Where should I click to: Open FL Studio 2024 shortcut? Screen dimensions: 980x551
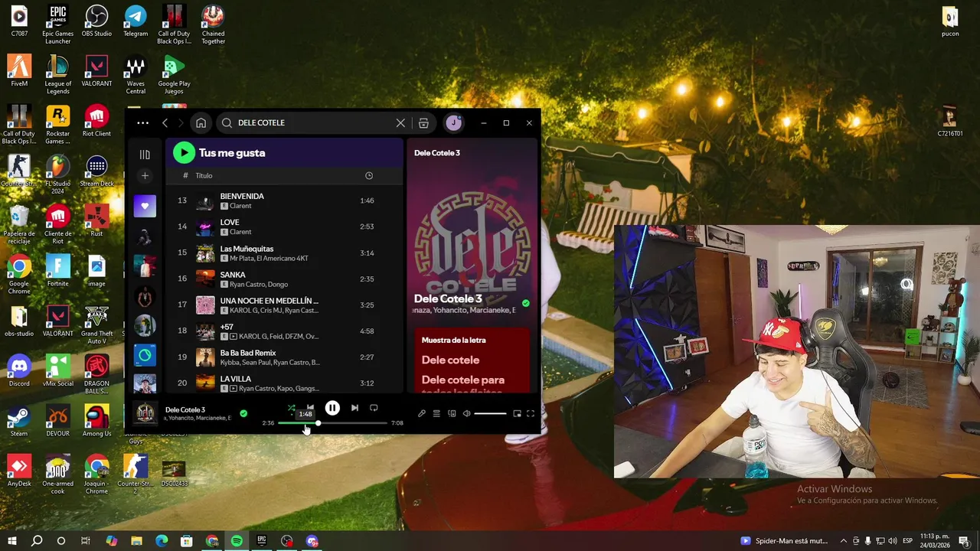click(x=58, y=175)
